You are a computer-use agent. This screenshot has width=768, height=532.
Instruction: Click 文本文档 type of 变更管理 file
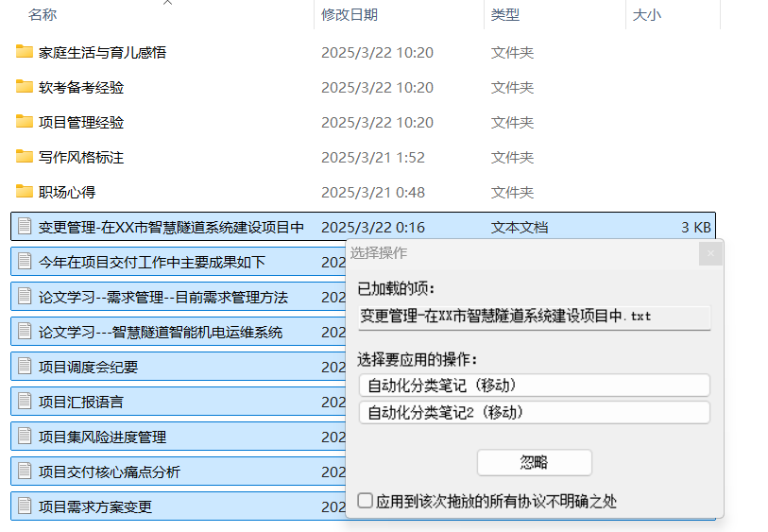(x=520, y=228)
